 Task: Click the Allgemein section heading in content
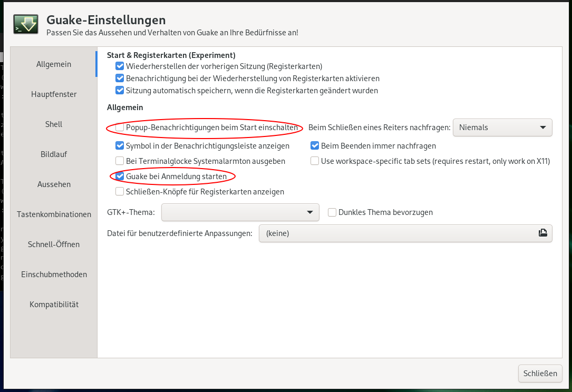coord(125,107)
